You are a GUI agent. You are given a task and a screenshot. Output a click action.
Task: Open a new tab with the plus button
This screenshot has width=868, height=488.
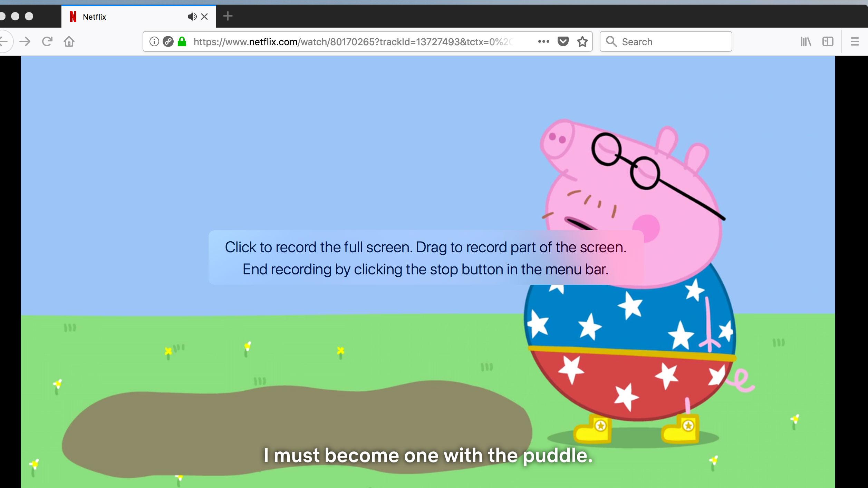(x=228, y=16)
